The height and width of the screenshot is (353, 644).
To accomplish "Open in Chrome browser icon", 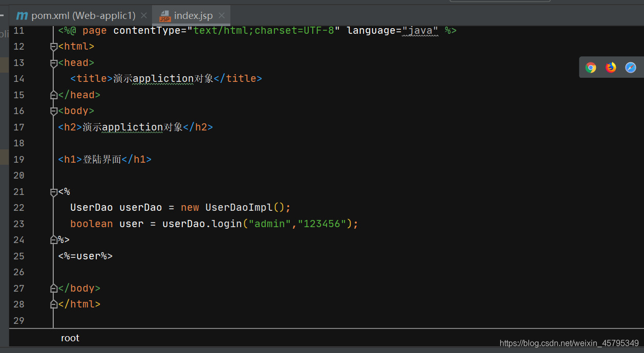I will [591, 68].
